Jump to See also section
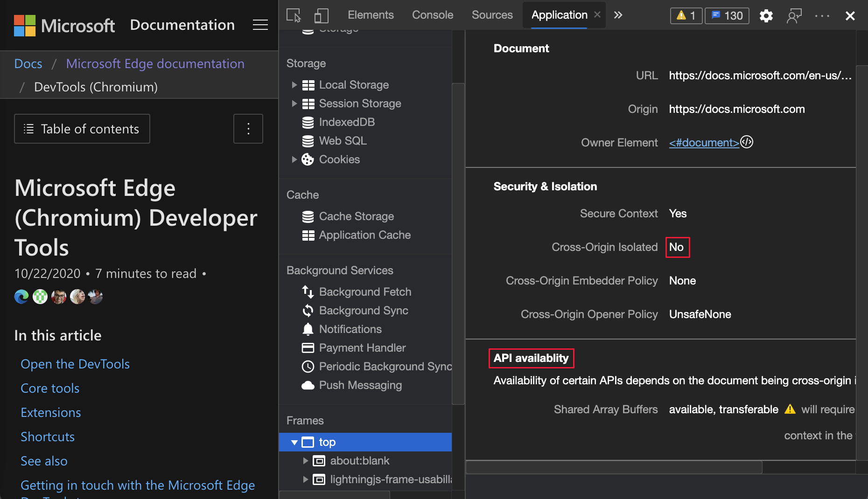 (44, 461)
